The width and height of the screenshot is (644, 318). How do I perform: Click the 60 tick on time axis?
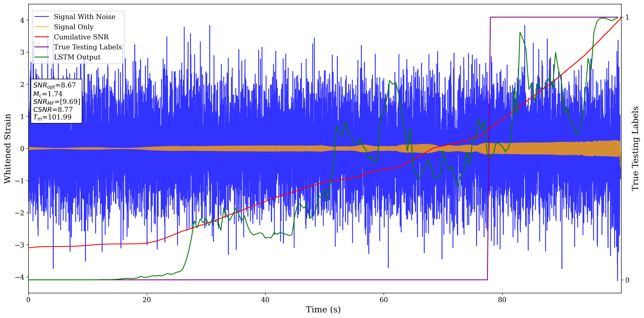click(383, 299)
